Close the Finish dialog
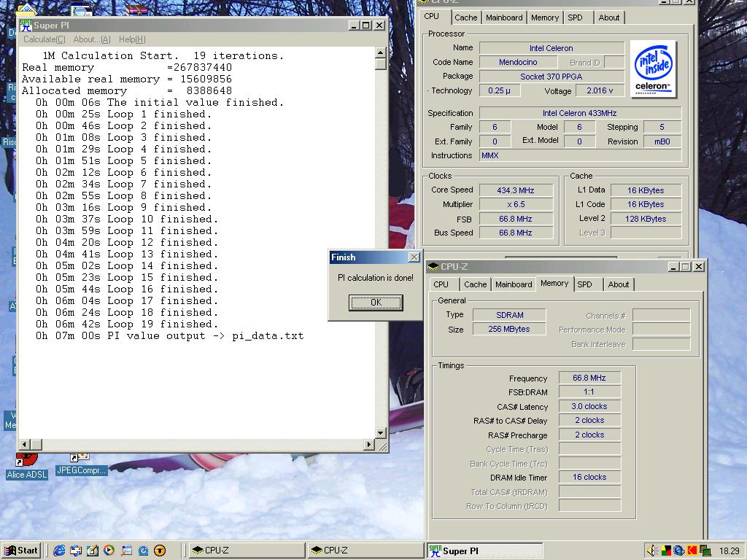 click(414, 257)
